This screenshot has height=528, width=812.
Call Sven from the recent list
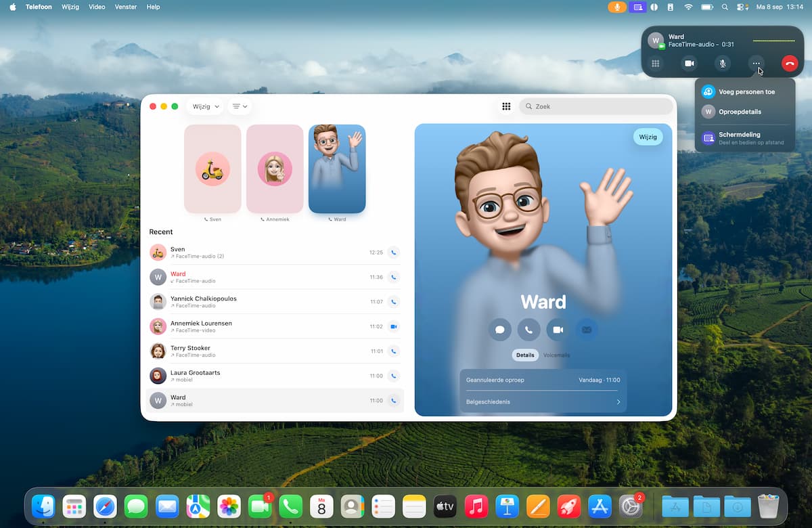click(394, 252)
